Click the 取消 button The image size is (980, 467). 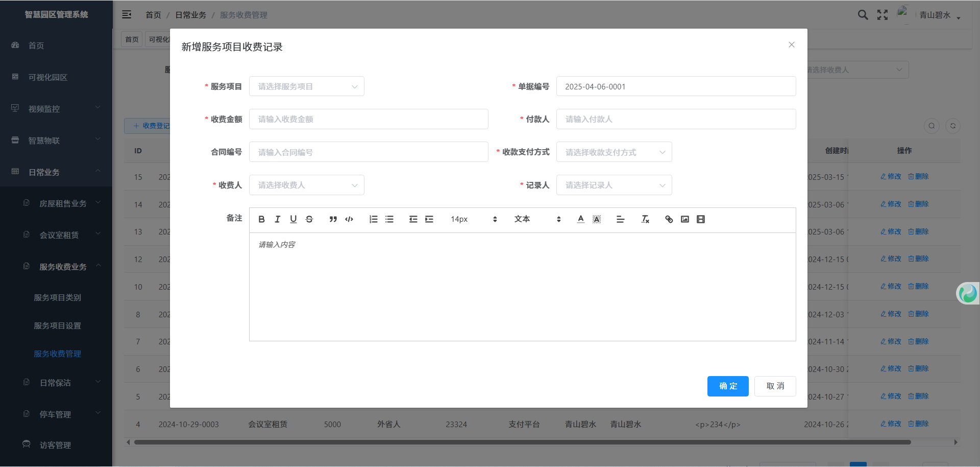tap(775, 386)
